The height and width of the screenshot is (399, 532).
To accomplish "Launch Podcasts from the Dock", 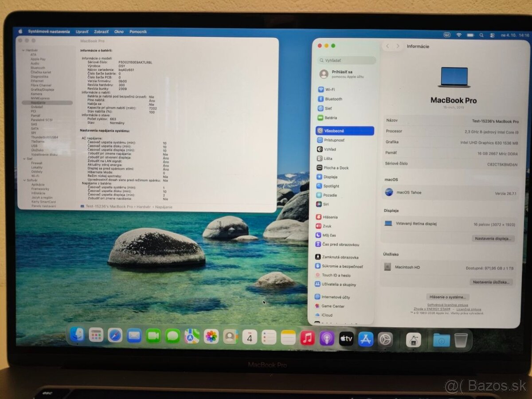I will tap(327, 339).
